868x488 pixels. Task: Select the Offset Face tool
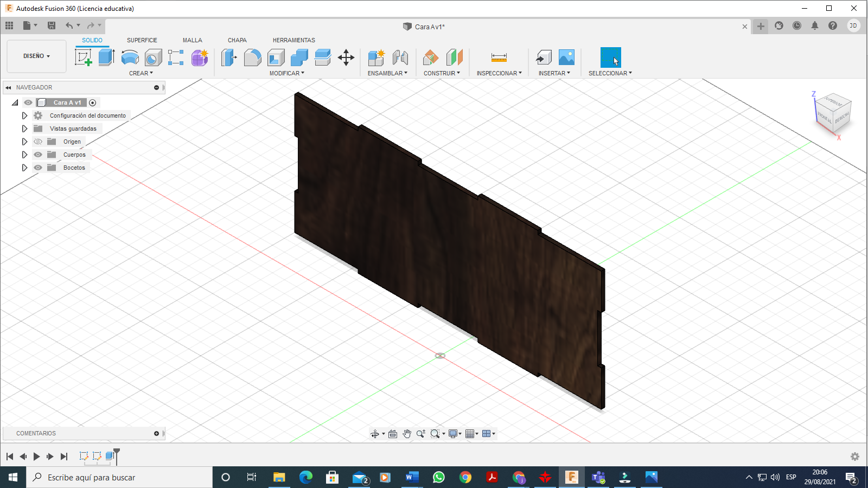[x=323, y=57]
